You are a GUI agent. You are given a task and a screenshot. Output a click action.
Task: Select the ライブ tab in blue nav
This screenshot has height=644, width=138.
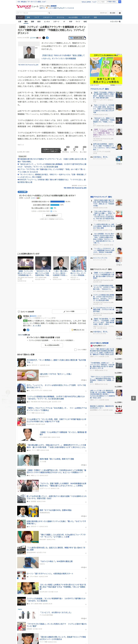[37, 17]
